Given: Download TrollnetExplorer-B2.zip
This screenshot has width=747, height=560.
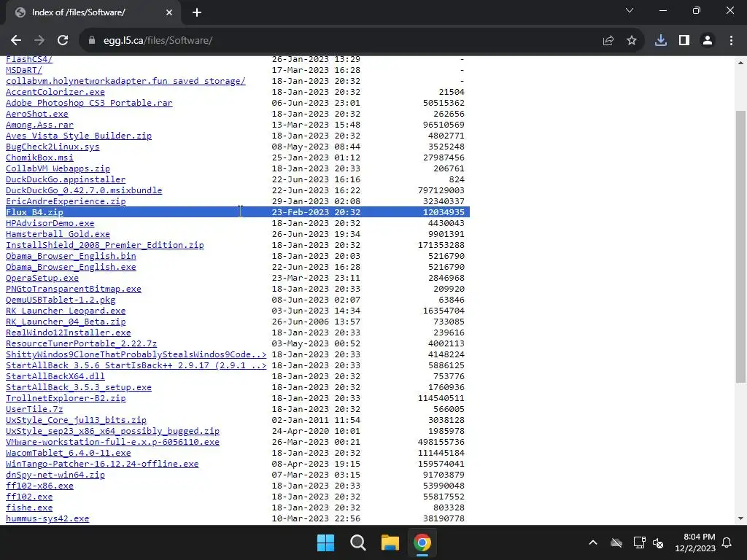Looking at the screenshot, I should (66, 399).
